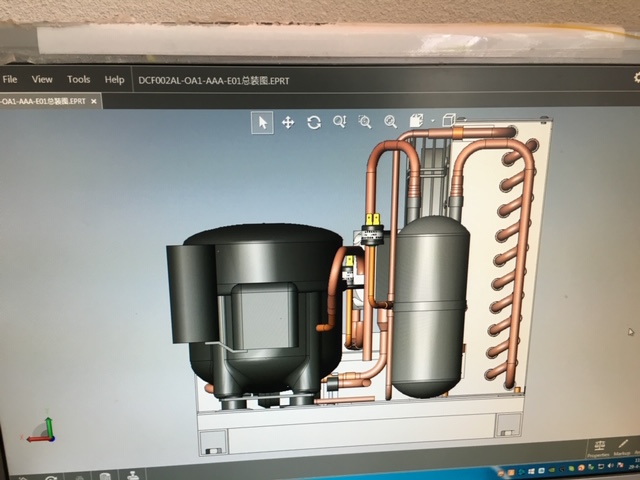Open the File menu
This screenshot has height=480, width=640.
(10, 79)
